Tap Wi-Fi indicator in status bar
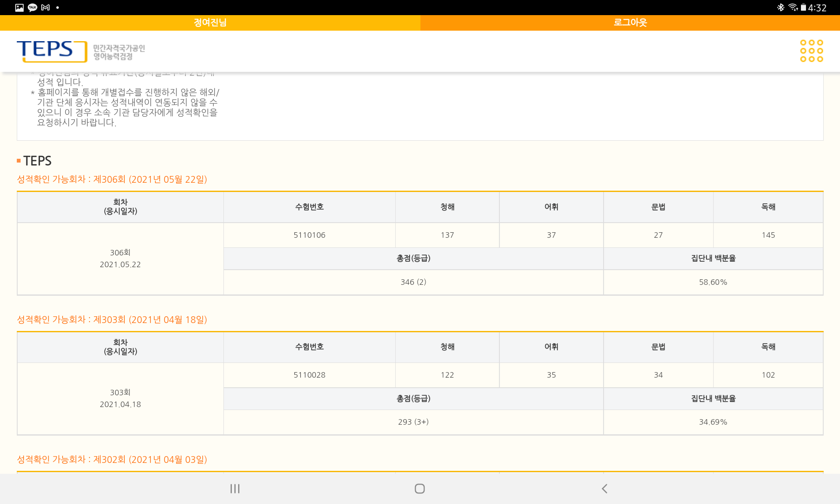This screenshot has height=504, width=840. click(x=793, y=8)
